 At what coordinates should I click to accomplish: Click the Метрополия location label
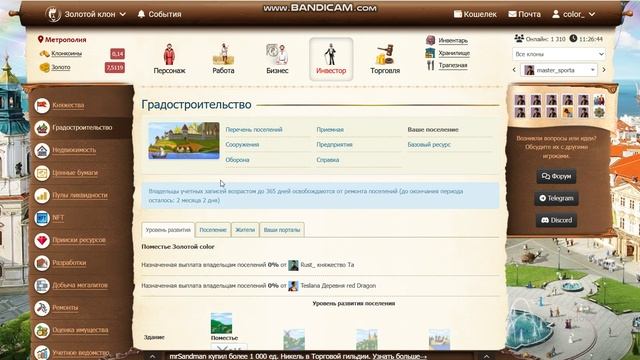point(62,40)
